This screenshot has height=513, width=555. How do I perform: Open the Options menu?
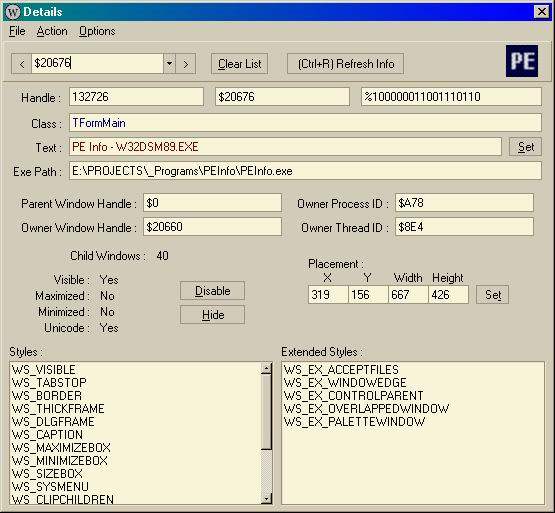tap(97, 31)
